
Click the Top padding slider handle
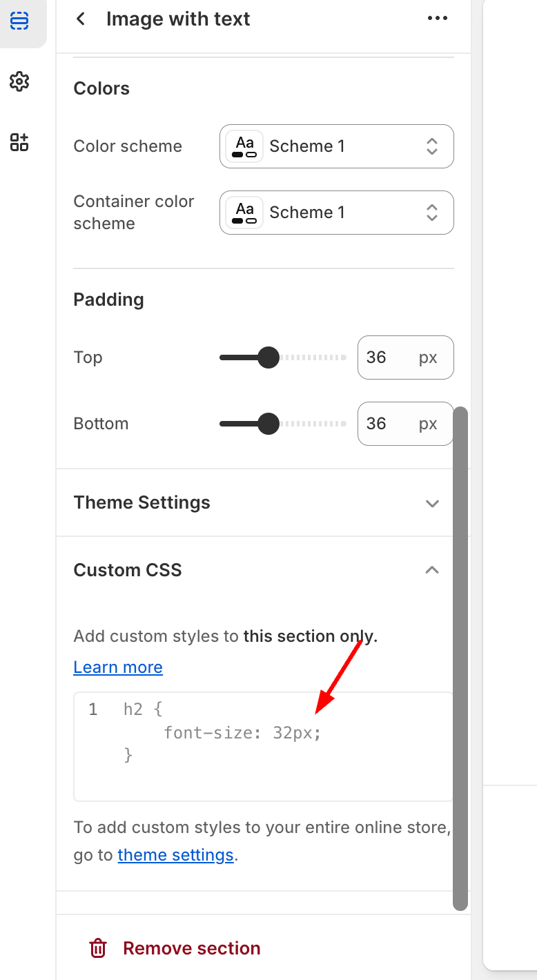(x=268, y=357)
